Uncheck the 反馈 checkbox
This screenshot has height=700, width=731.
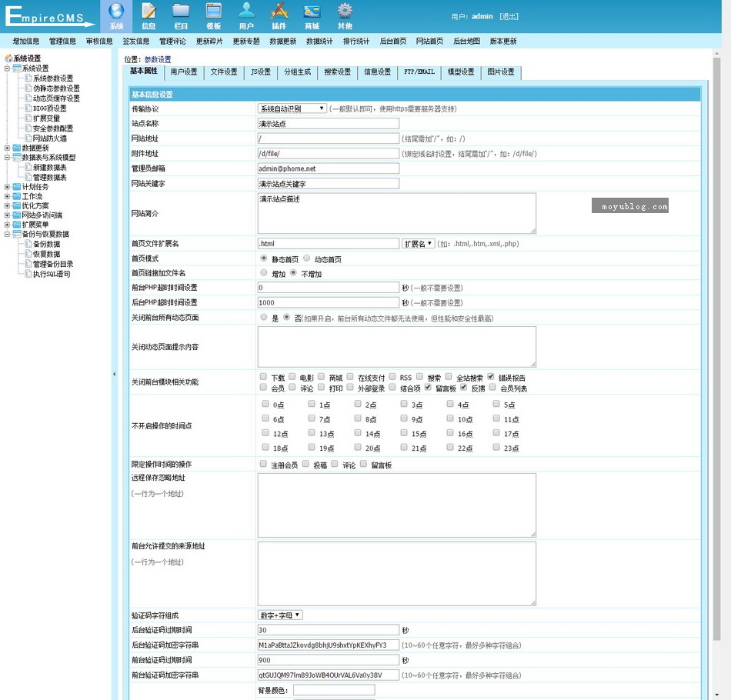tap(463, 387)
